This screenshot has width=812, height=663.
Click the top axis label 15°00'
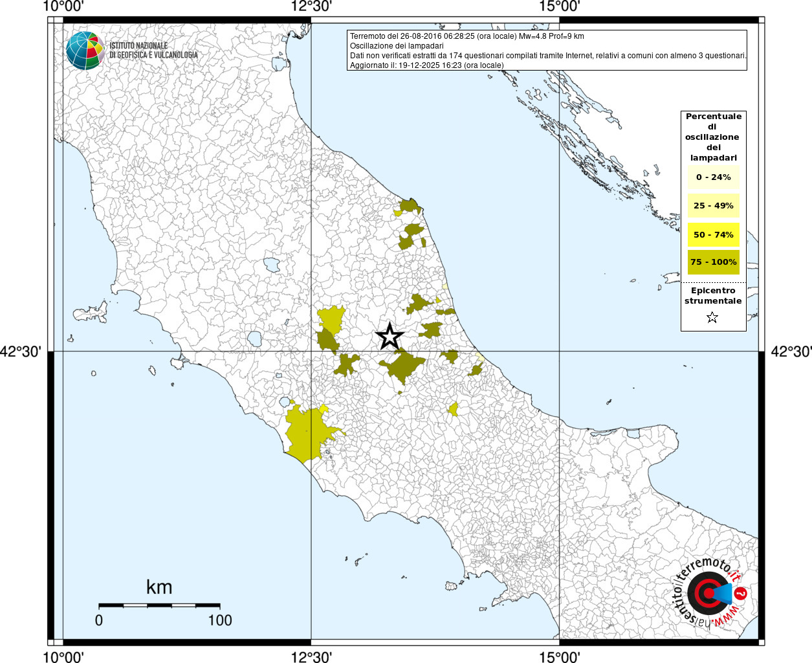click(x=559, y=6)
